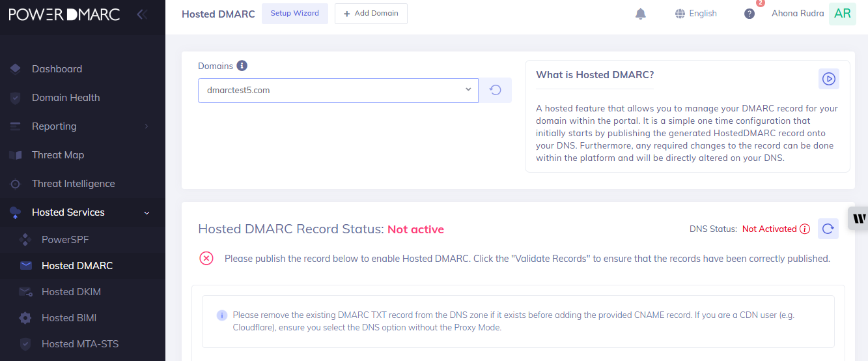This screenshot has height=361, width=868.
Task: Click the Domains info icon
Action: (242, 66)
